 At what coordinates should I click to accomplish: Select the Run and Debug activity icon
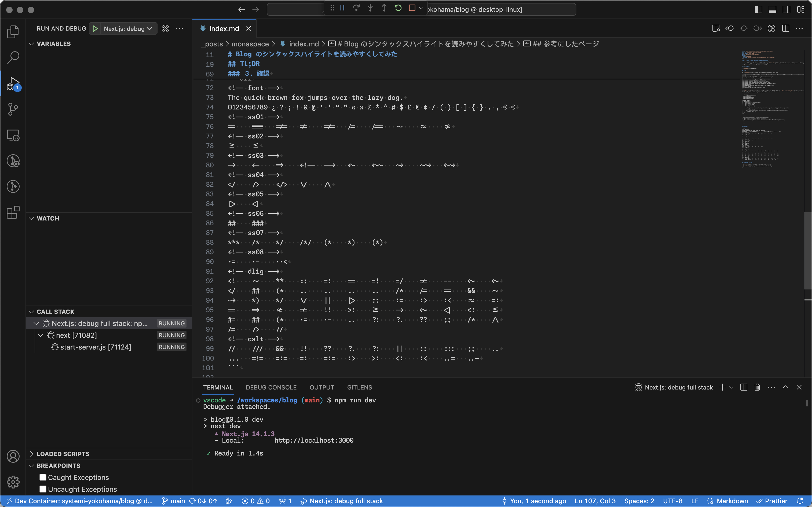[13, 83]
